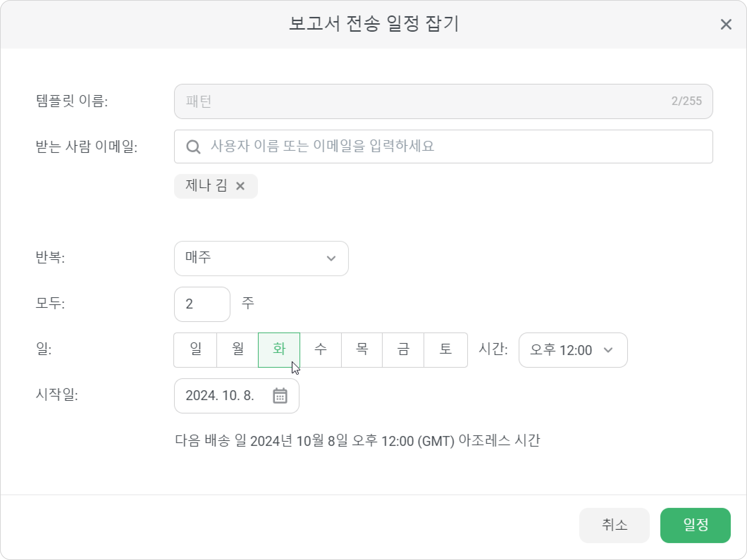
Task: Click the start date 2024. 10. 8. field
Action: [237, 396]
